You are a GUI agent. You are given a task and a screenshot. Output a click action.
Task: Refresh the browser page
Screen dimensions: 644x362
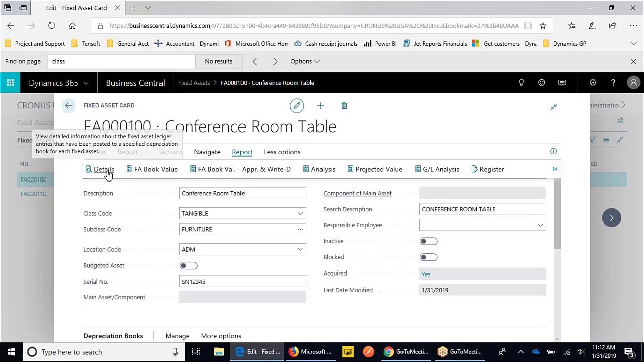click(52, 26)
